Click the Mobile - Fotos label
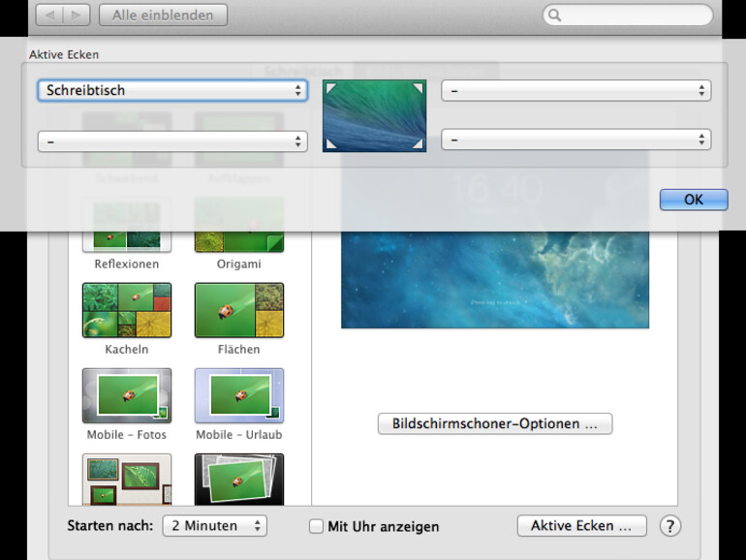 click(127, 435)
